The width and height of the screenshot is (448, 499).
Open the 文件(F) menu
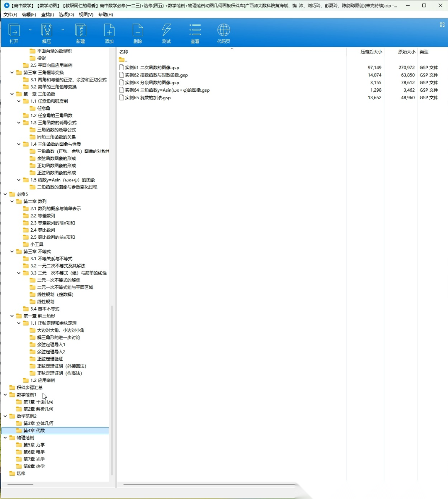(10, 15)
